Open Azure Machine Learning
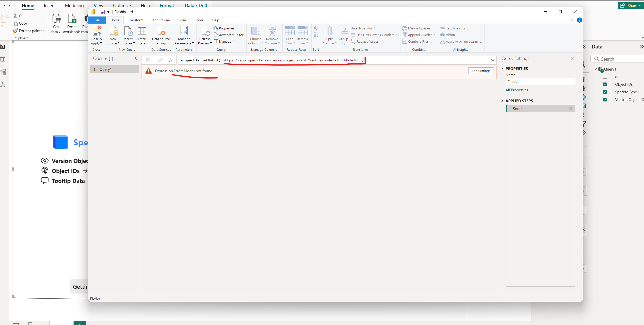Viewport: 644px width, 325px height. [461, 41]
